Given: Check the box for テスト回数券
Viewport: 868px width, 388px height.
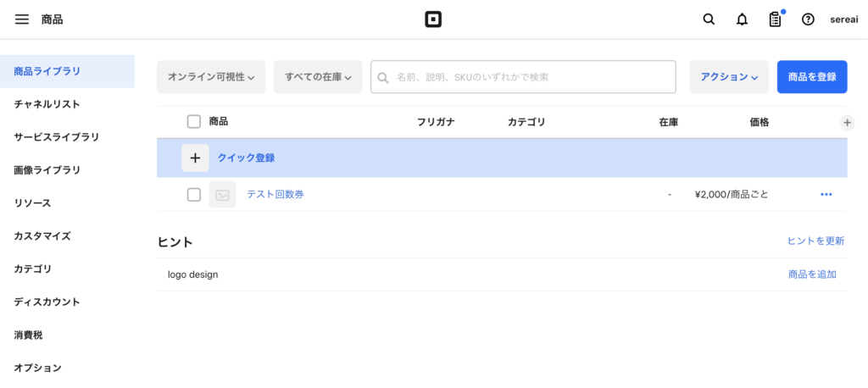Looking at the screenshot, I should pyautogui.click(x=194, y=195).
